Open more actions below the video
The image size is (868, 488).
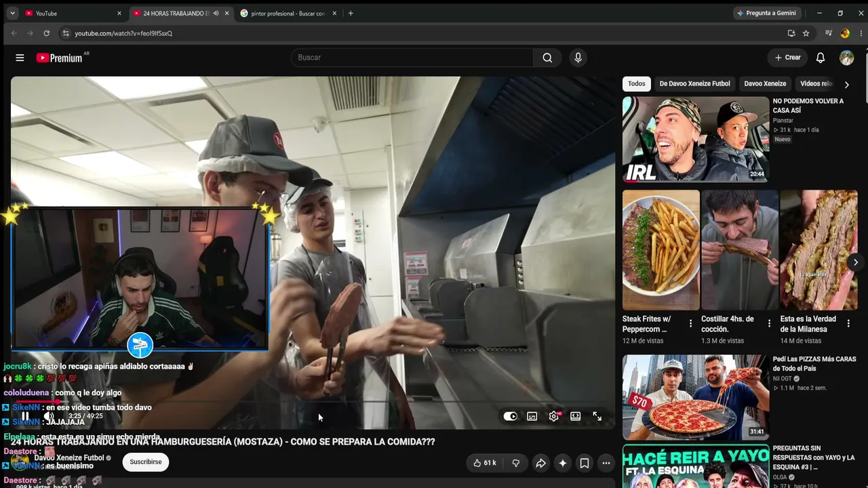(606, 463)
